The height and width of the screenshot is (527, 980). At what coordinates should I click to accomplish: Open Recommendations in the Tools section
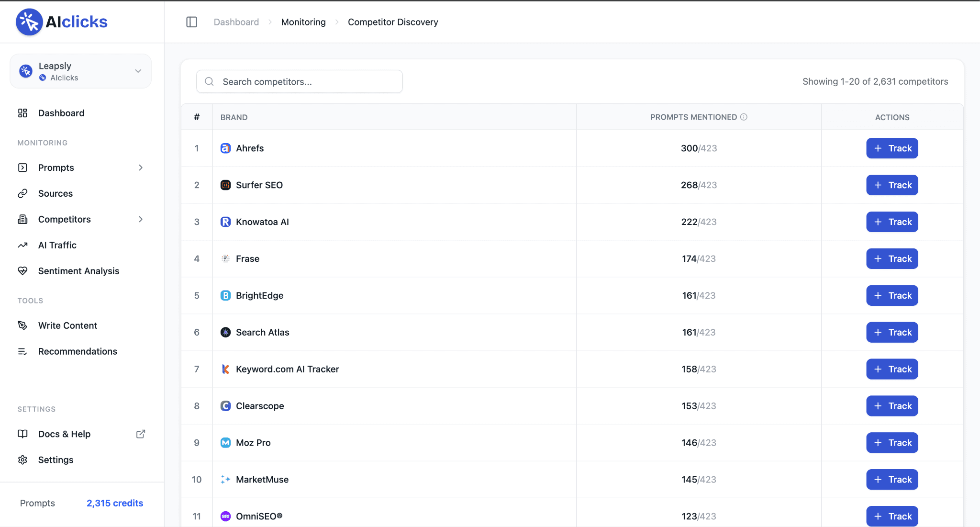click(78, 351)
